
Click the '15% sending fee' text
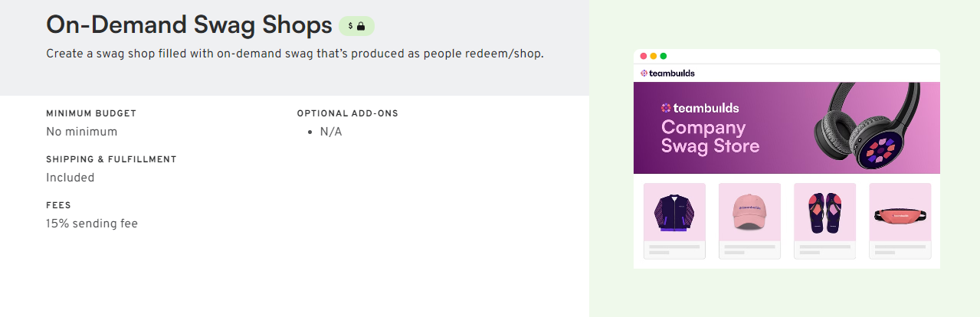pos(92,224)
